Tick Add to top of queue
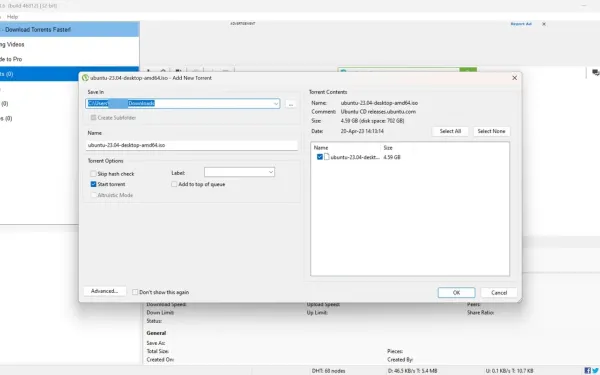 point(174,184)
